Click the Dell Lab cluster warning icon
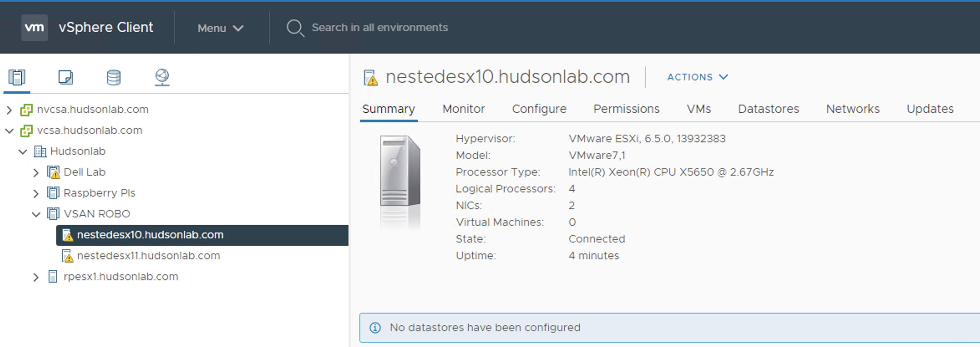The height and width of the screenshot is (347, 980). [x=53, y=172]
